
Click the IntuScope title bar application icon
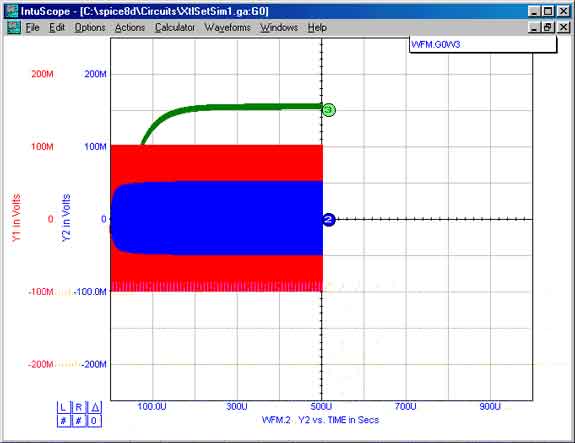[x=11, y=11]
